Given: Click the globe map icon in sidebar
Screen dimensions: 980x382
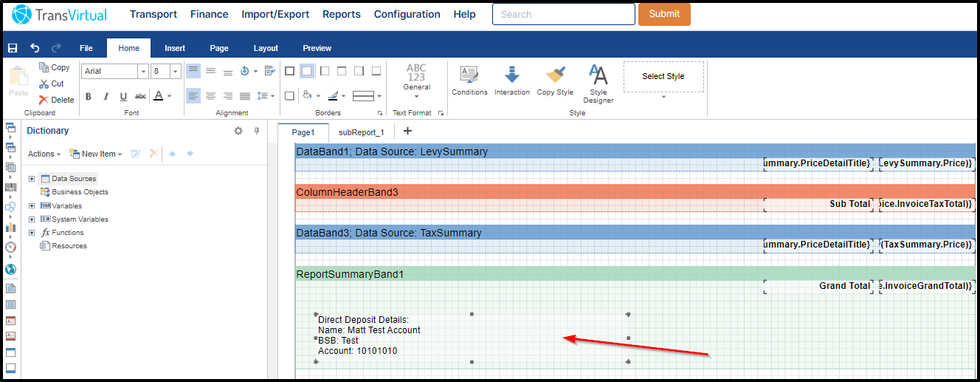Looking at the screenshot, I should (x=10, y=269).
